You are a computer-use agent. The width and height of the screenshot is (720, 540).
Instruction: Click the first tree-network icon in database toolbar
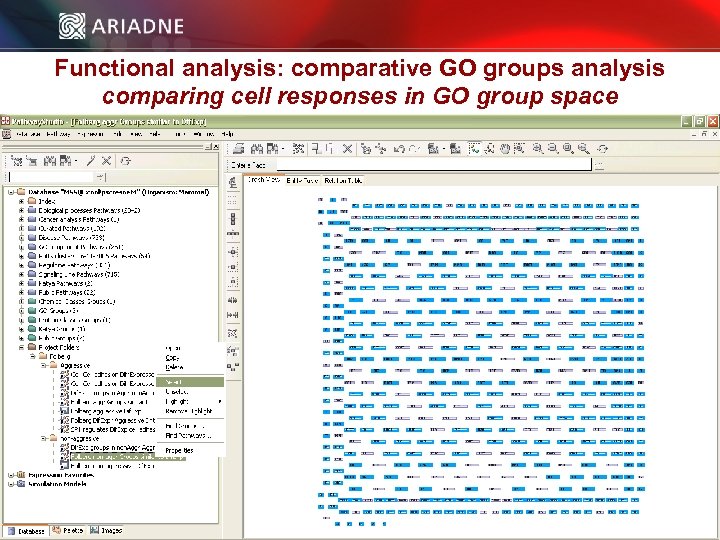pos(17,161)
